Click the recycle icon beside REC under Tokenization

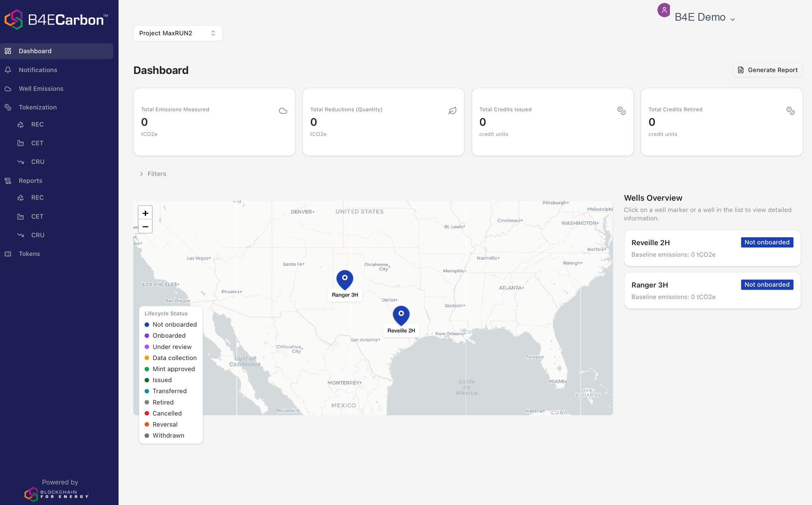21,125
